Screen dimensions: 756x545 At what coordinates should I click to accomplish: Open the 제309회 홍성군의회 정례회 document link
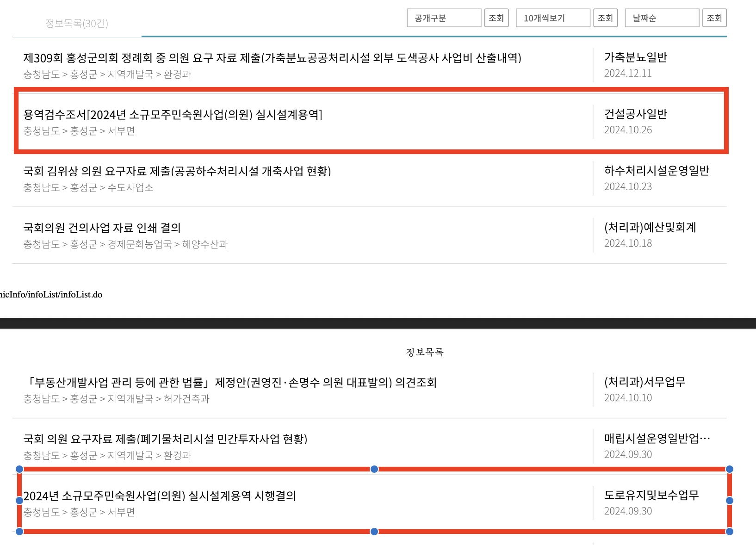272,58
